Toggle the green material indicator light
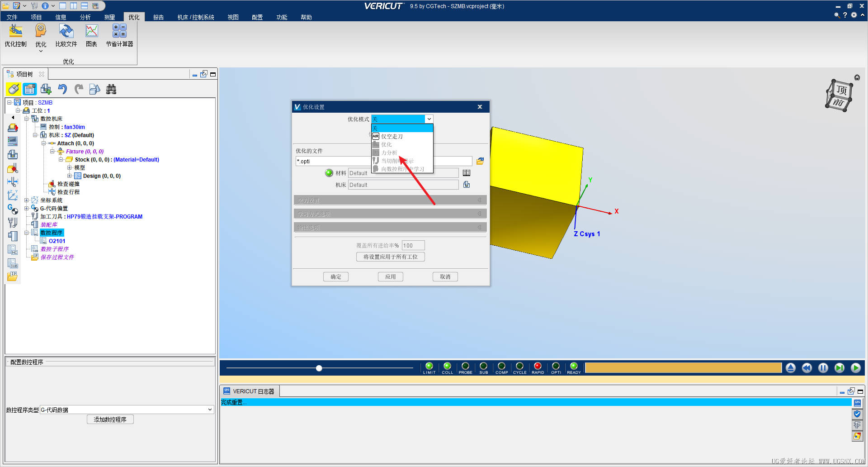 point(329,173)
